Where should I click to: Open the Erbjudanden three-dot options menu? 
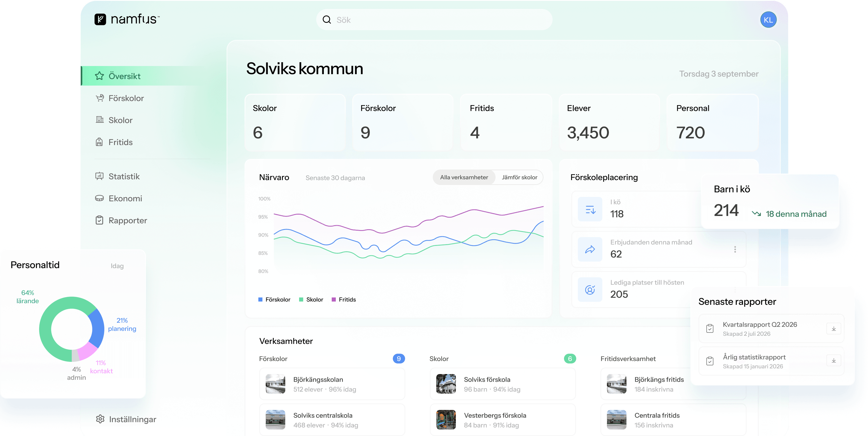point(735,249)
